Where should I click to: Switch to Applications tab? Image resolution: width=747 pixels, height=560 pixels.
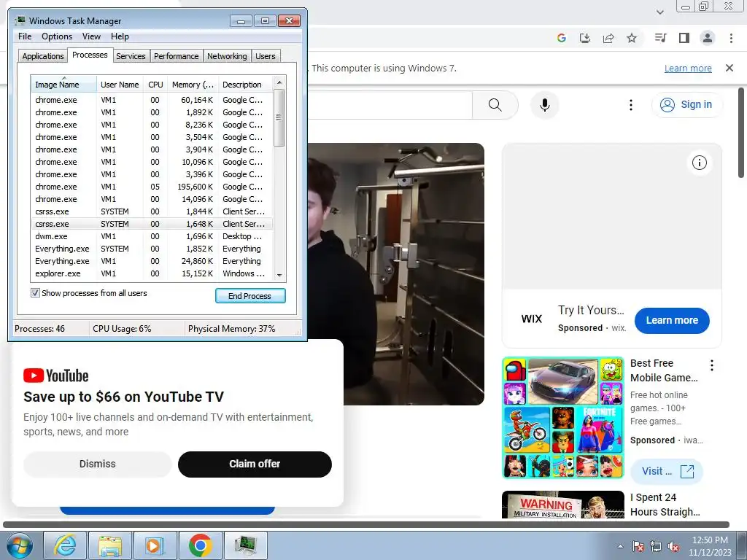43,56
